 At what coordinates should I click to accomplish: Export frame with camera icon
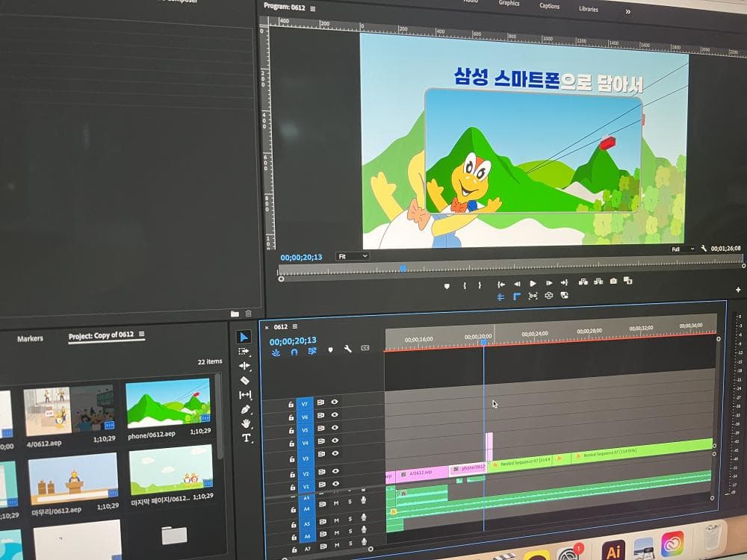pos(613,281)
